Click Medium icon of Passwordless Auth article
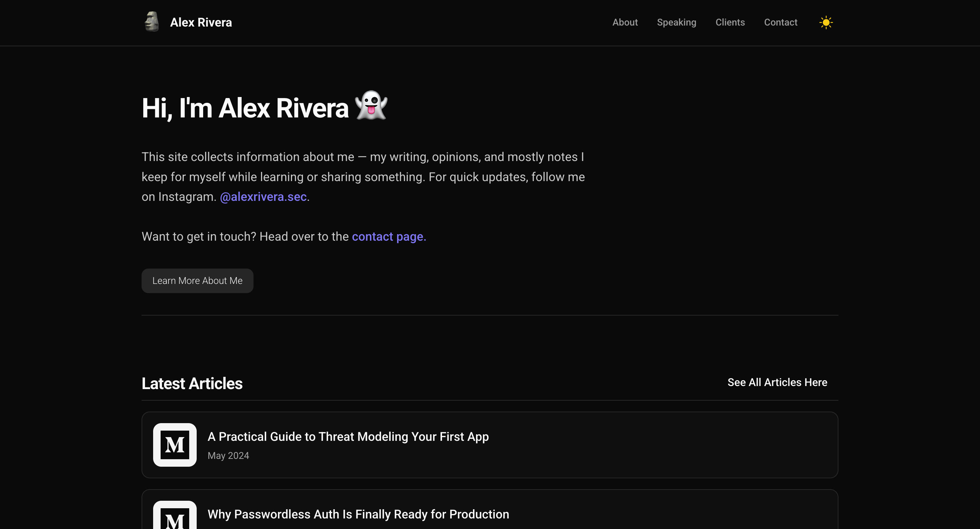This screenshot has width=980, height=529. click(175, 515)
